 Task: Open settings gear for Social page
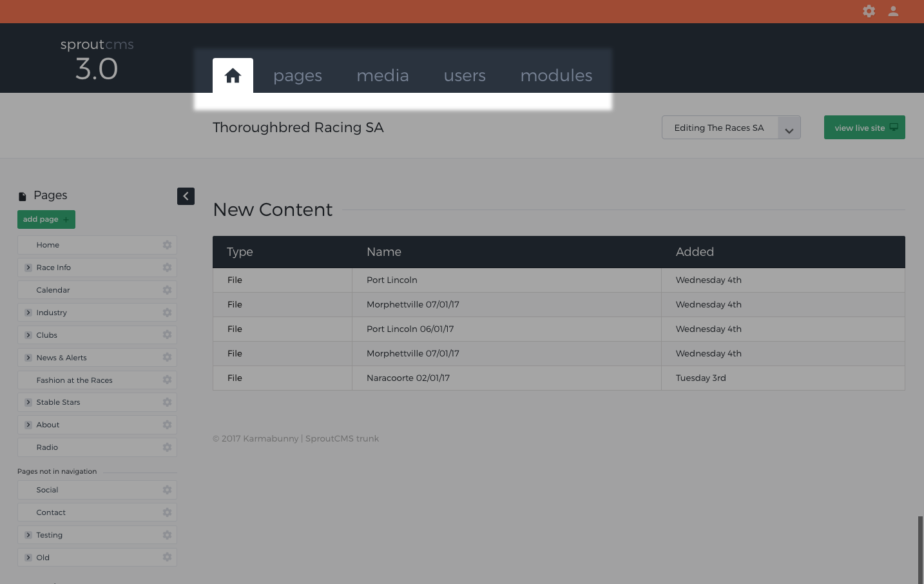pos(167,490)
